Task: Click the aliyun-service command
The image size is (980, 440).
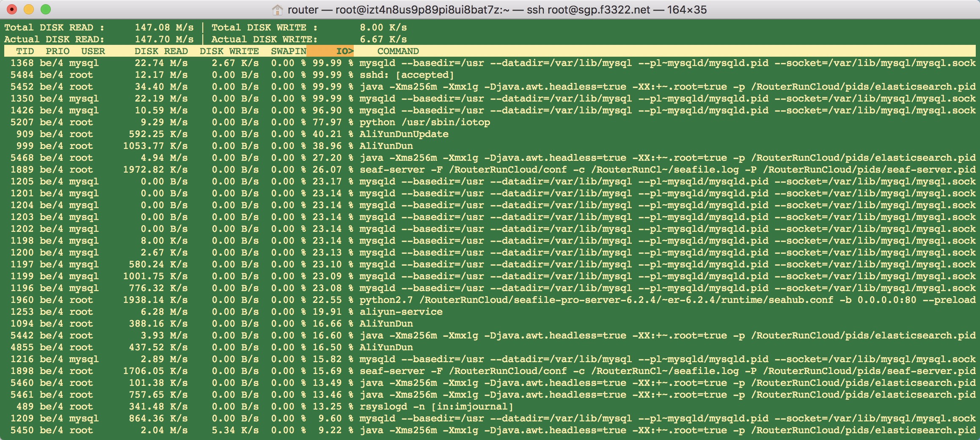Action: coord(401,312)
